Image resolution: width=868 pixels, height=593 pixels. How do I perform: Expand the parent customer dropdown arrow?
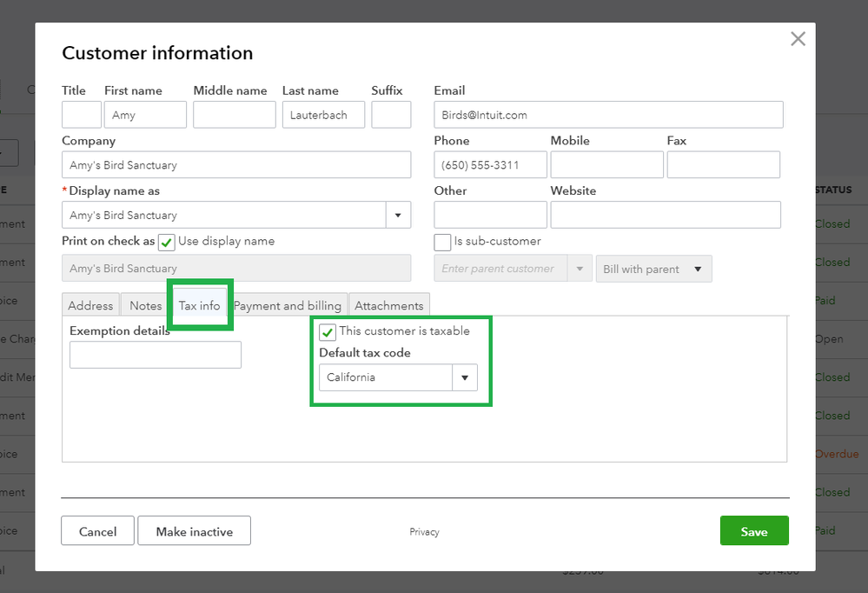580,269
